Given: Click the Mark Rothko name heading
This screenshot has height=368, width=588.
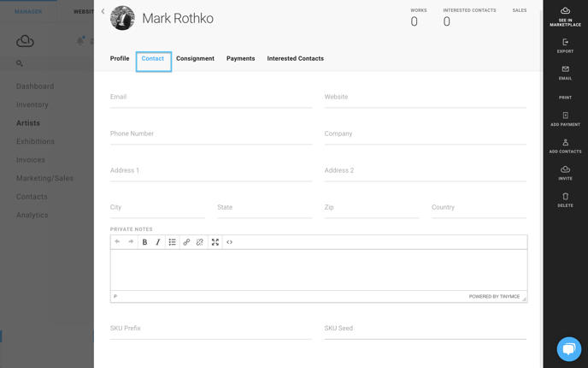Looking at the screenshot, I should (x=178, y=19).
